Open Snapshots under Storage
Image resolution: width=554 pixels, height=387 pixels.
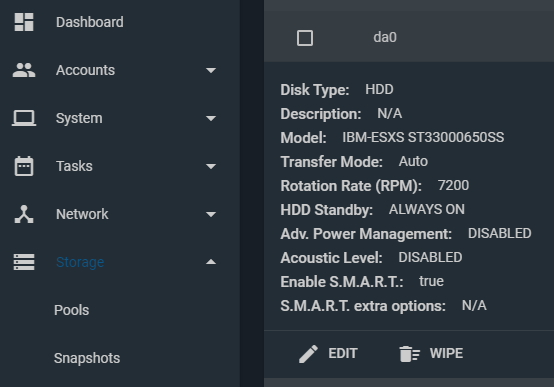tap(87, 358)
